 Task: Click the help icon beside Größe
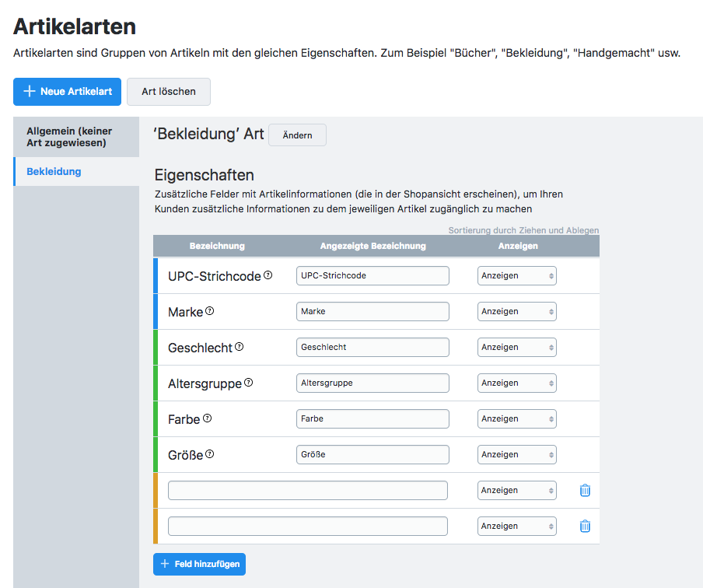pos(209,454)
